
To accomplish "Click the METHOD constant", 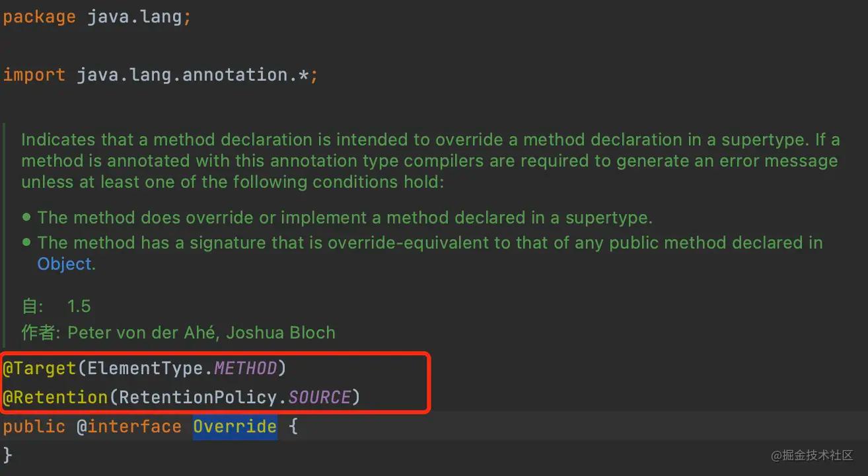I will pos(245,368).
